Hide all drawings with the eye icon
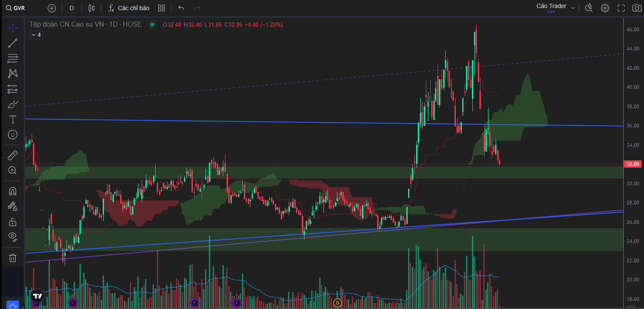This screenshot has width=644, height=309. pos(13,237)
